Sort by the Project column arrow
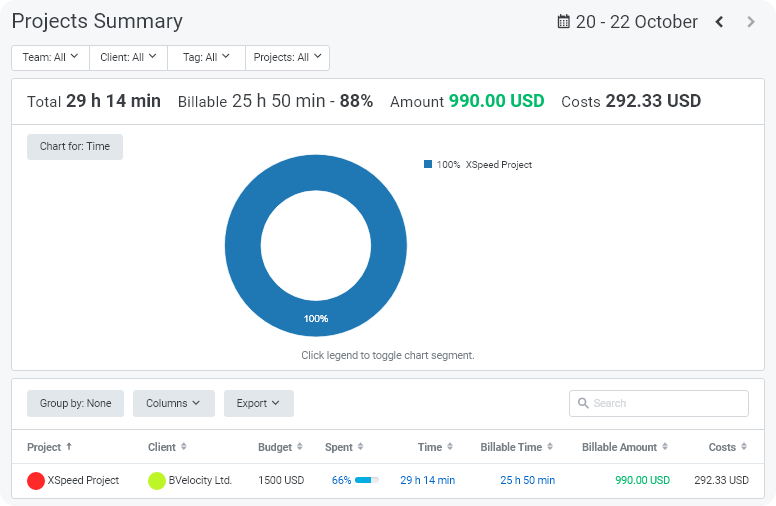 point(68,447)
